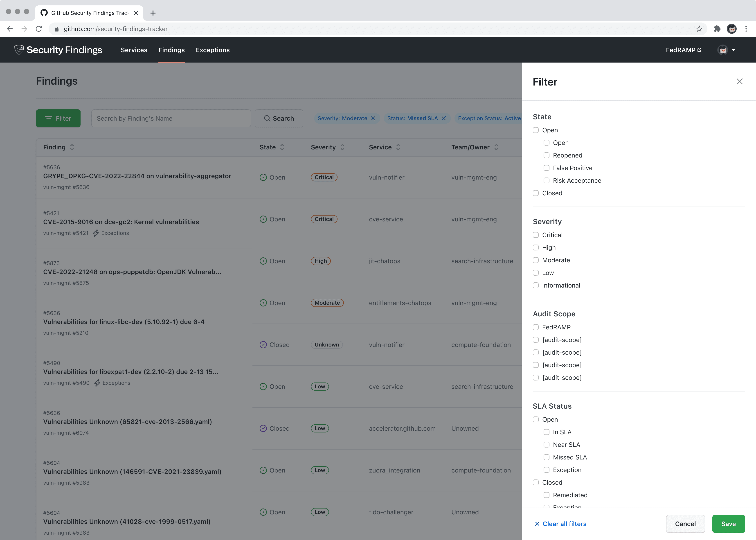Viewport: 756px width, 540px height.
Task: Save the filter settings
Action: [x=728, y=524]
